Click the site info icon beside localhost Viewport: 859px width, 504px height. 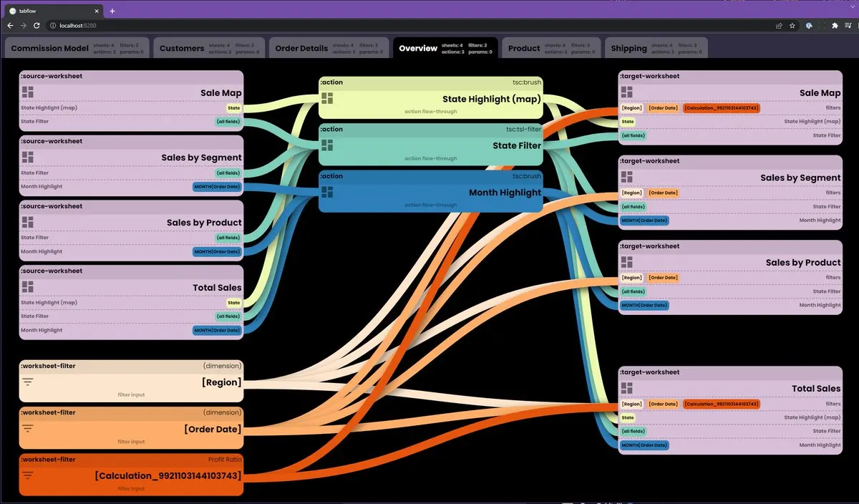click(x=54, y=26)
